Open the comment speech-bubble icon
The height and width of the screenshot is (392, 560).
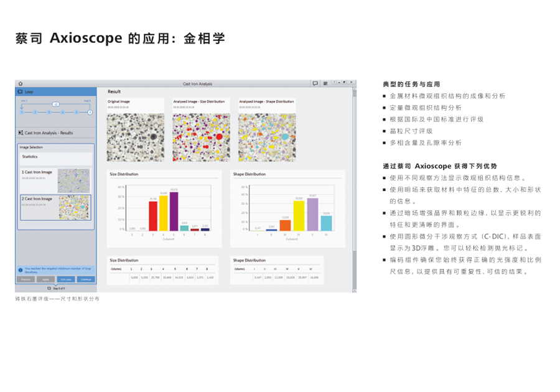[x=315, y=83]
